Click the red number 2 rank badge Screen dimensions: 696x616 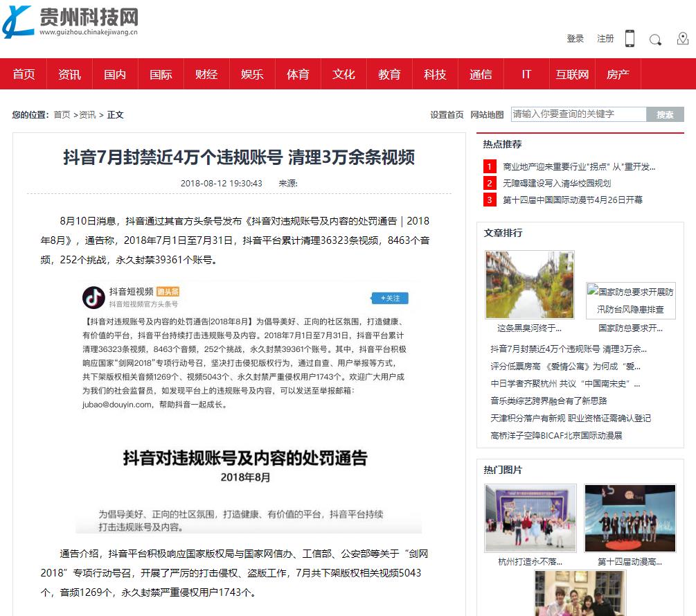(x=490, y=184)
